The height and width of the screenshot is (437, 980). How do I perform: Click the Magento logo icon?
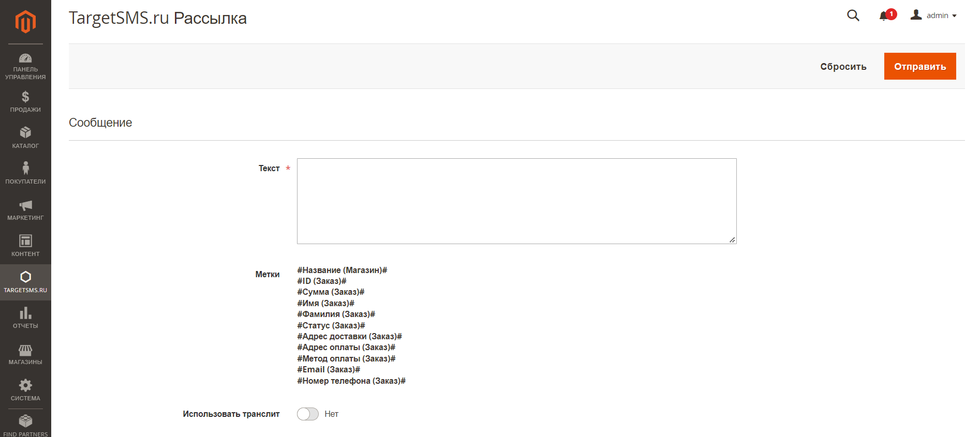point(25,22)
